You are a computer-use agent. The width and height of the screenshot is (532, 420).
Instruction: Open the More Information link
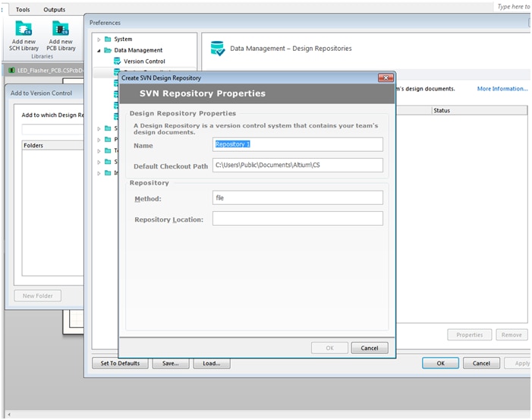tap(502, 89)
